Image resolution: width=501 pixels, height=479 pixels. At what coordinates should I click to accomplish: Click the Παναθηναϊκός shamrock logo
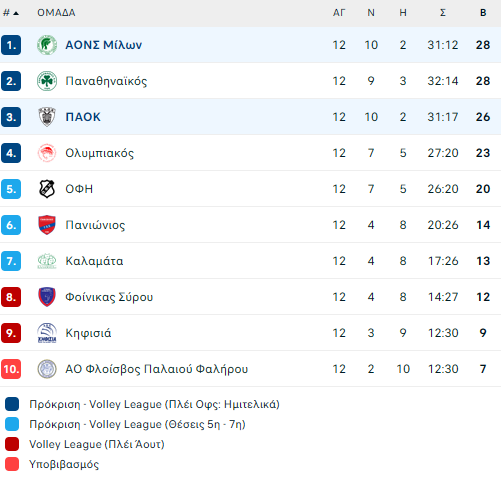coord(47,81)
